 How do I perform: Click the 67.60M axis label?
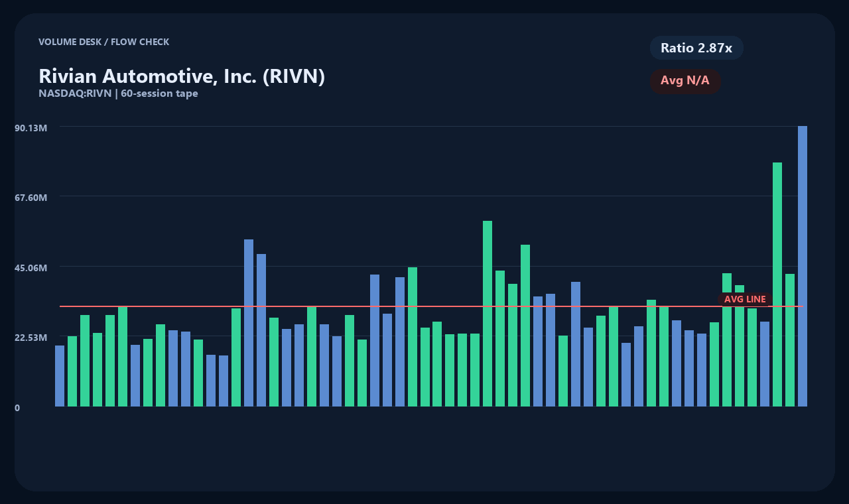31,198
